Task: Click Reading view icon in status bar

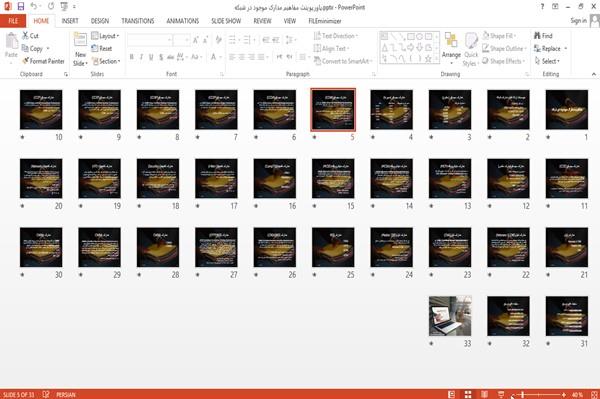Action: pos(484,394)
